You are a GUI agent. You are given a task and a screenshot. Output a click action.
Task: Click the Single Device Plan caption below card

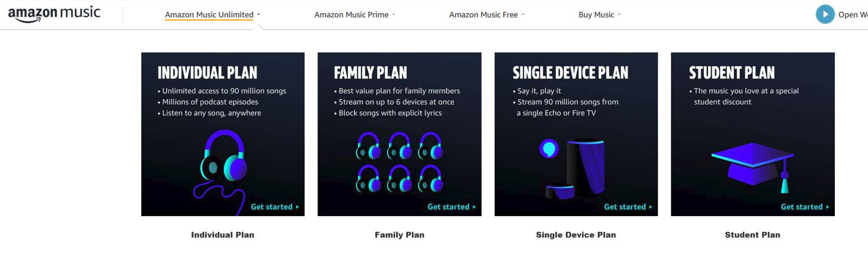576,235
